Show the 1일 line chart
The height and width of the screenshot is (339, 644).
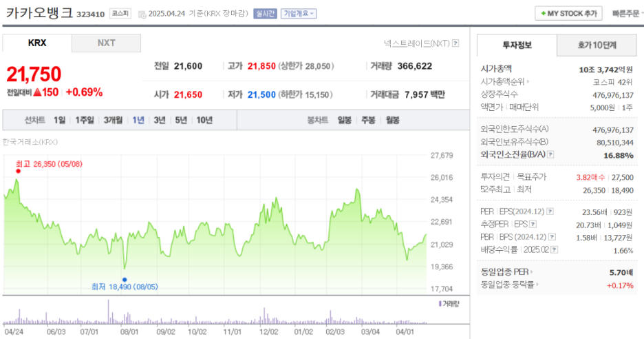pyautogui.click(x=60, y=120)
